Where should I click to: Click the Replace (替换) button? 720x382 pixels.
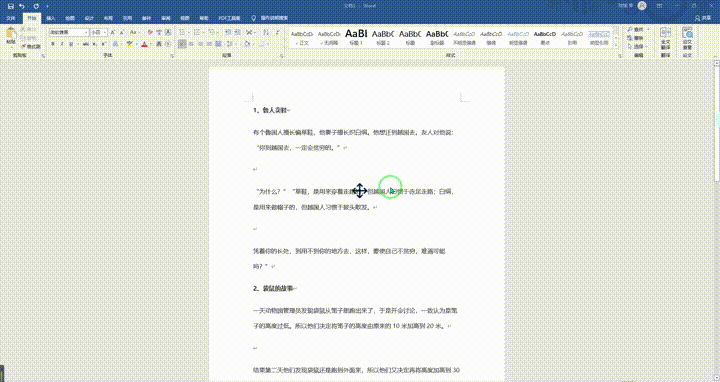tap(636, 38)
